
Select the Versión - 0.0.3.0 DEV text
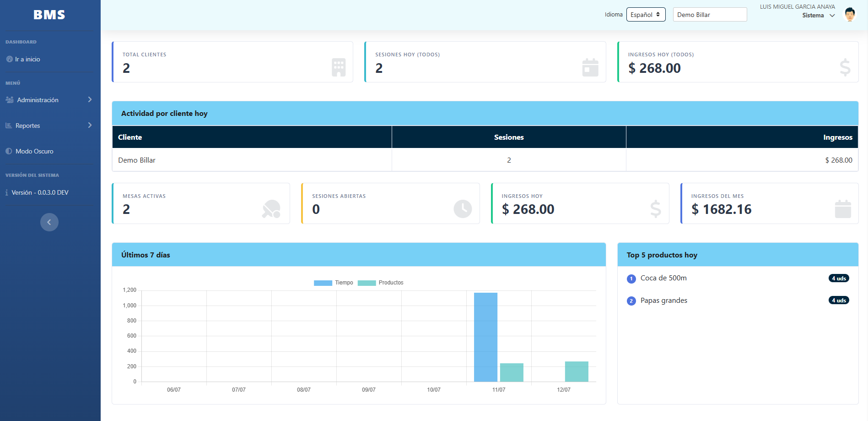[40, 192]
